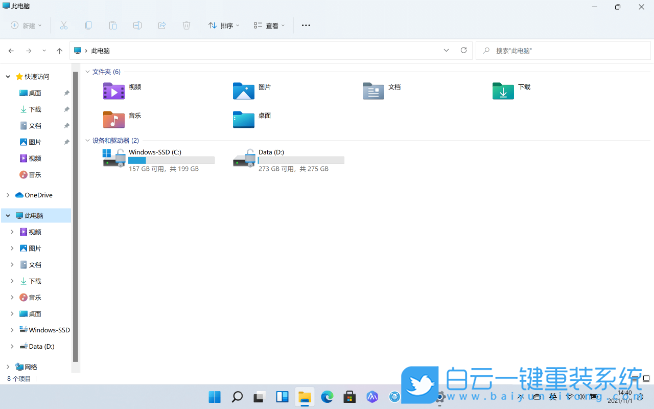Viewport: 654px width, 409px height.
Task: Collapse the 此电脑 (This PC) tree node
Action: click(8, 216)
